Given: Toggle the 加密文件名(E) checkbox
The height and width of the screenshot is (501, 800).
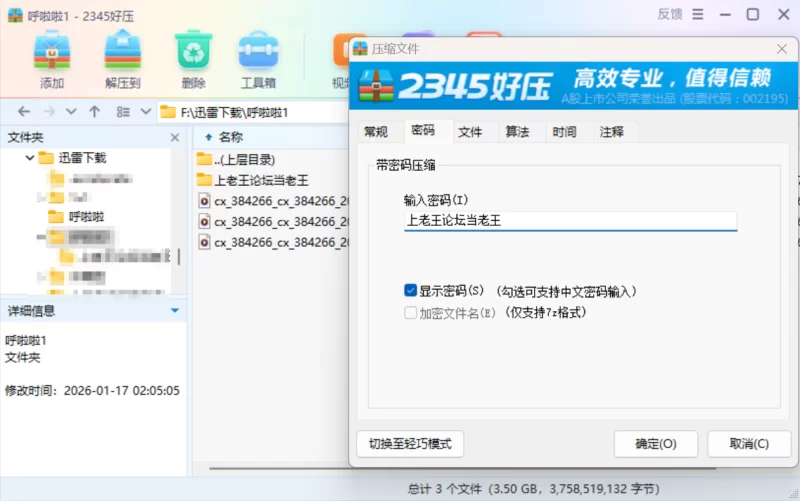Looking at the screenshot, I should pos(410,312).
